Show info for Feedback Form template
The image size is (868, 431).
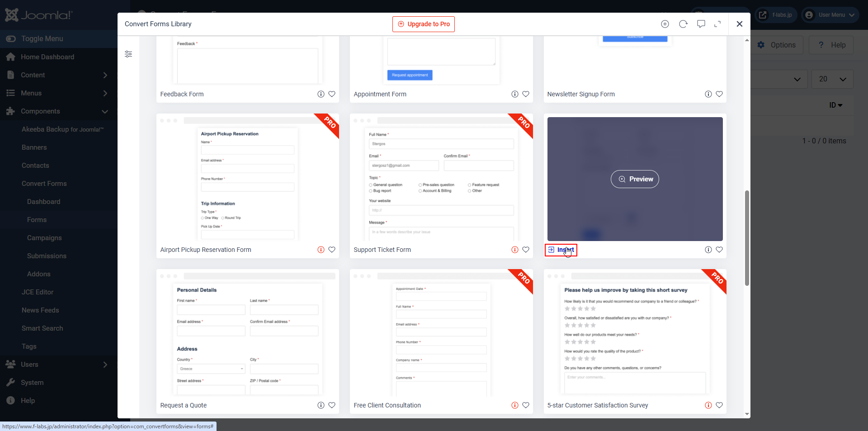pyautogui.click(x=321, y=94)
